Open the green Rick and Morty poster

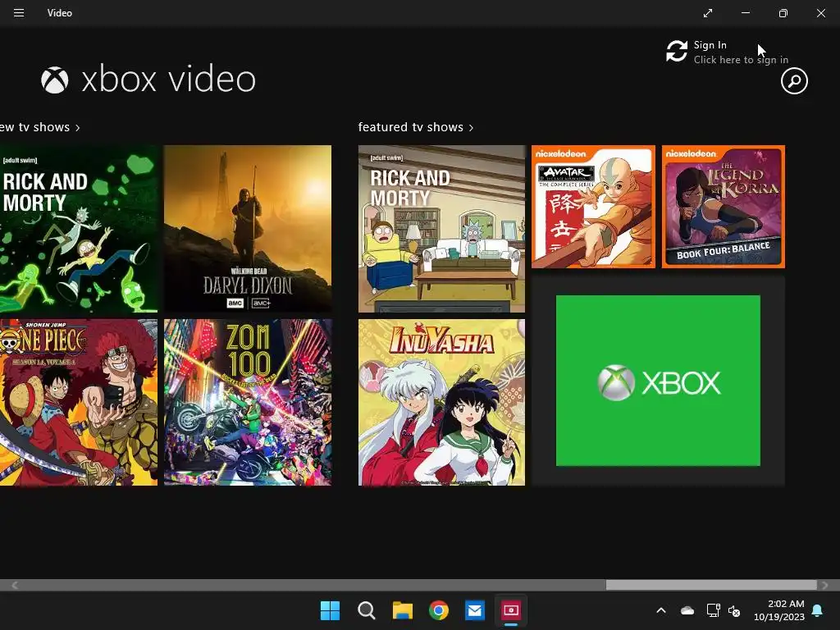click(79, 229)
